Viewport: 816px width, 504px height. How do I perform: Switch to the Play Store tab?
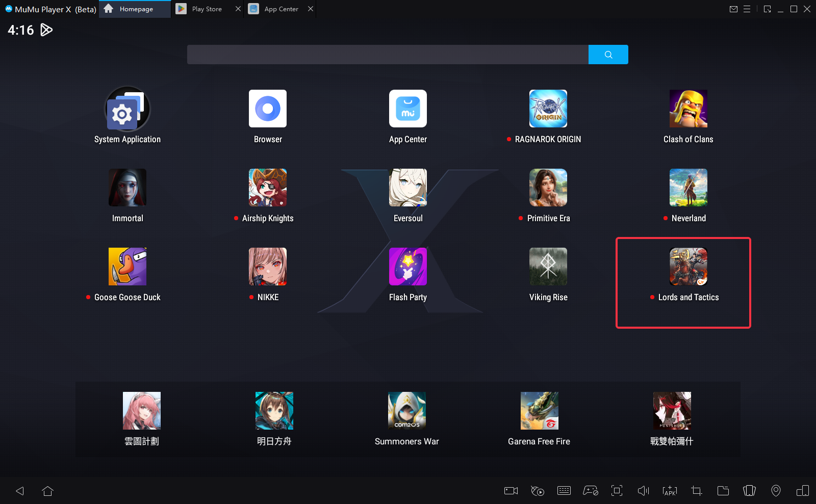pos(207,9)
